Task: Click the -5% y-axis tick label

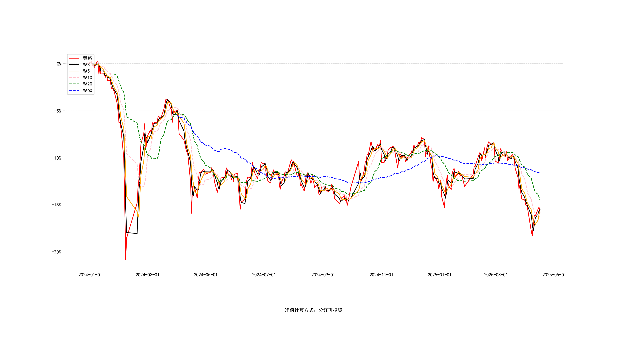Action: (x=58, y=111)
